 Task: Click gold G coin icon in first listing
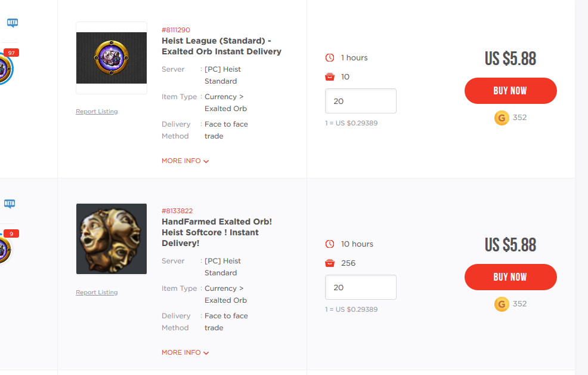[x=502, y=118]
